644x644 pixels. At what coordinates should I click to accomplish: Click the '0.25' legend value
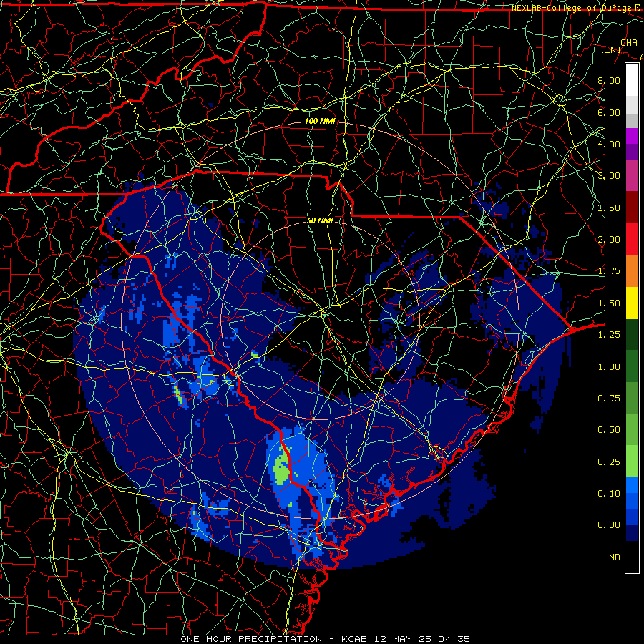pos(609,462)
